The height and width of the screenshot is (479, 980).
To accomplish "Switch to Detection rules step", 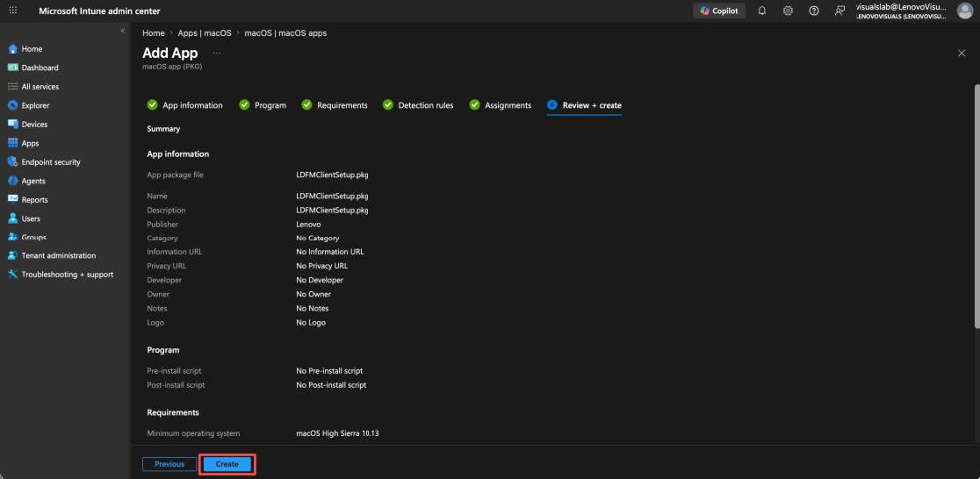I will tap(418, 105).
